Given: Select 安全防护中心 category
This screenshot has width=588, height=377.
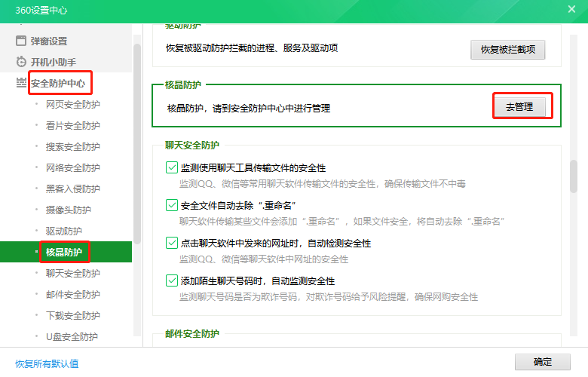Looking at the screenshot, I should point(58,83).
